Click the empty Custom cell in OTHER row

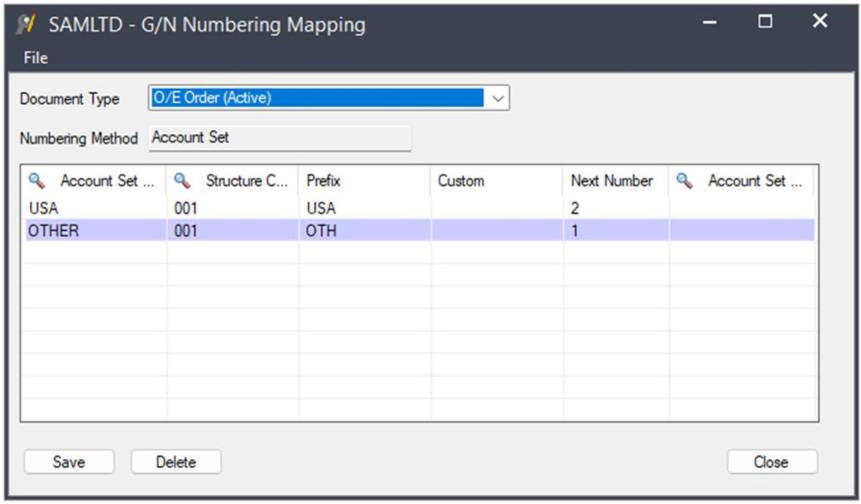[497, 230]
